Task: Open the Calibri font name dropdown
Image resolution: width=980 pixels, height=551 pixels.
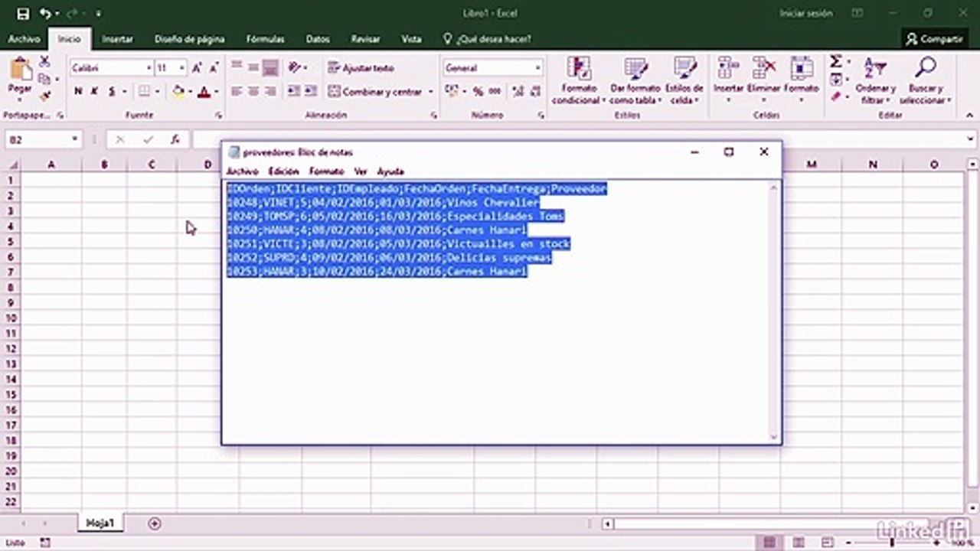Action: click(149, 68)
